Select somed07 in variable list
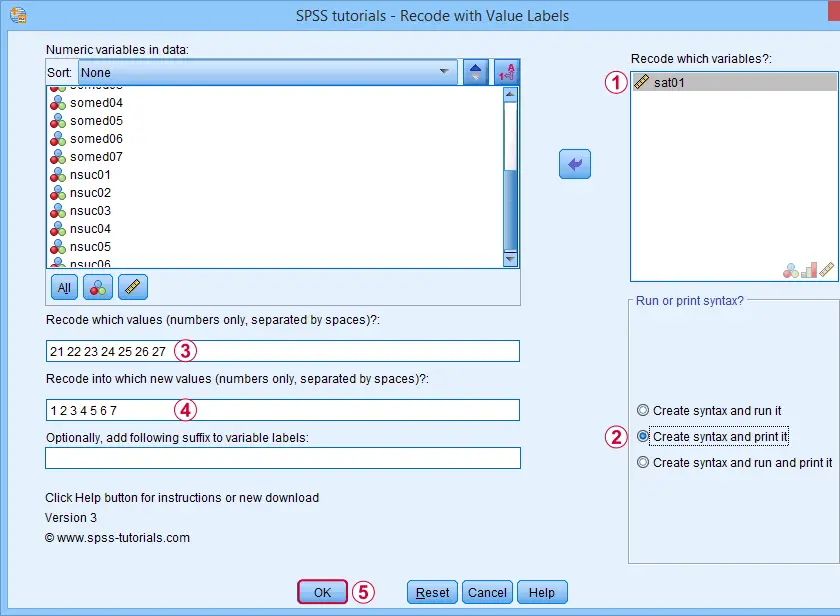The image size is (840, 616). [x=275, y=157]
